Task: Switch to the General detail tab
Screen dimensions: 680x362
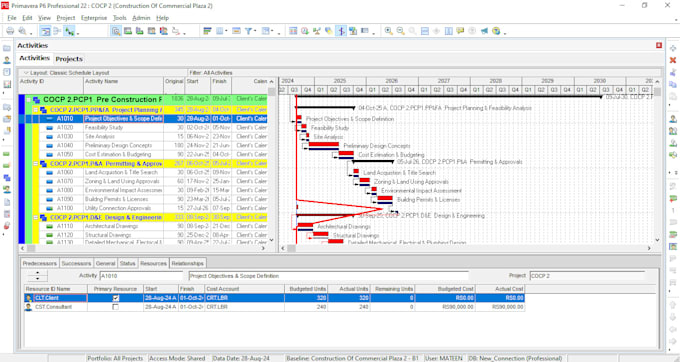Action: click(105, 263)
